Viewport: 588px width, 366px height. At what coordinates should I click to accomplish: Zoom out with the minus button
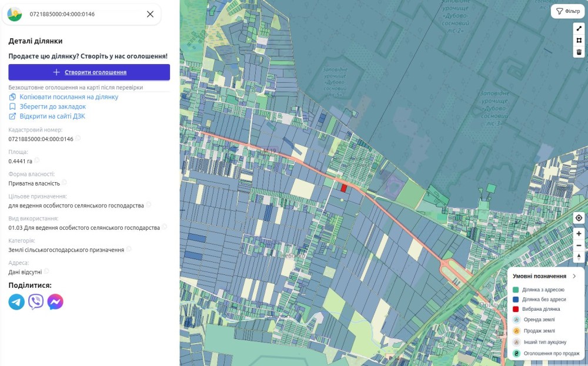pyautogui.click(x=579, y=245)
